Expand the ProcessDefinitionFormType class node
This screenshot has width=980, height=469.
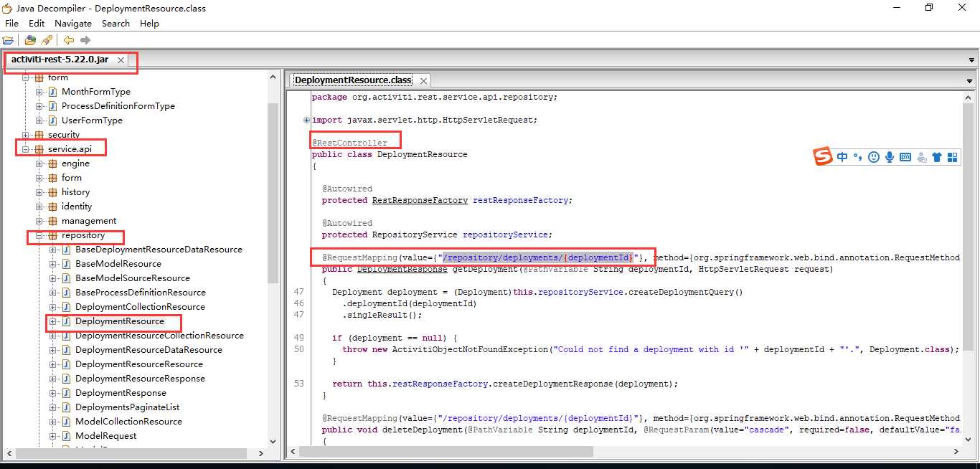(x=39, y=106)
